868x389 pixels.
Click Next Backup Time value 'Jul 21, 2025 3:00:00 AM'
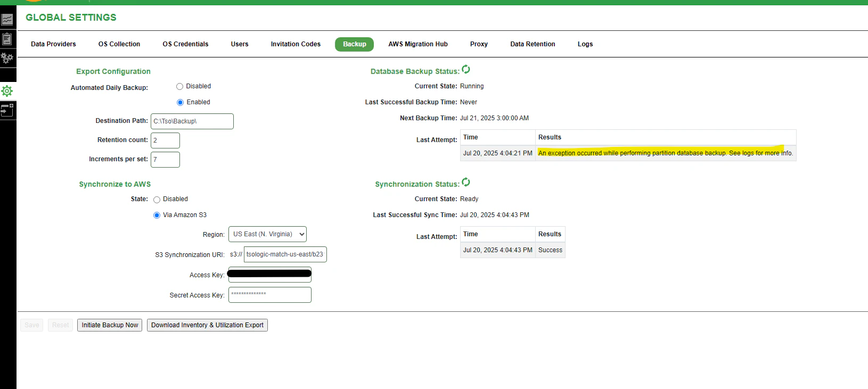click(494, 118)
